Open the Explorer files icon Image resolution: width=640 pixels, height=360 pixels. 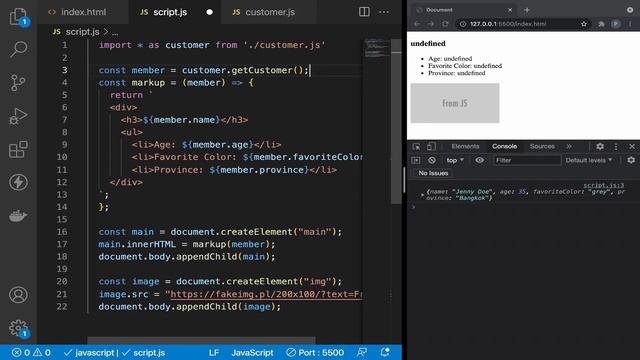(x=18, y=16)
